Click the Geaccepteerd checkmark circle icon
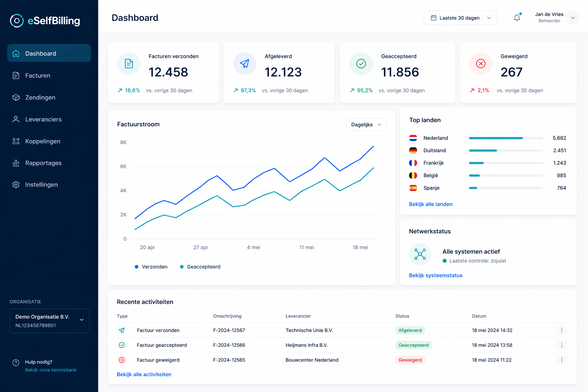Viewport: 588px width, 392px height. [361, 64]
